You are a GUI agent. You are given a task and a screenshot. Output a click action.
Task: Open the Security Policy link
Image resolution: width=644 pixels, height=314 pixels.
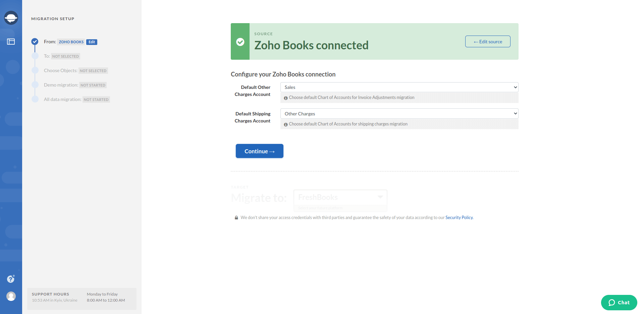[x=459, y=218]
